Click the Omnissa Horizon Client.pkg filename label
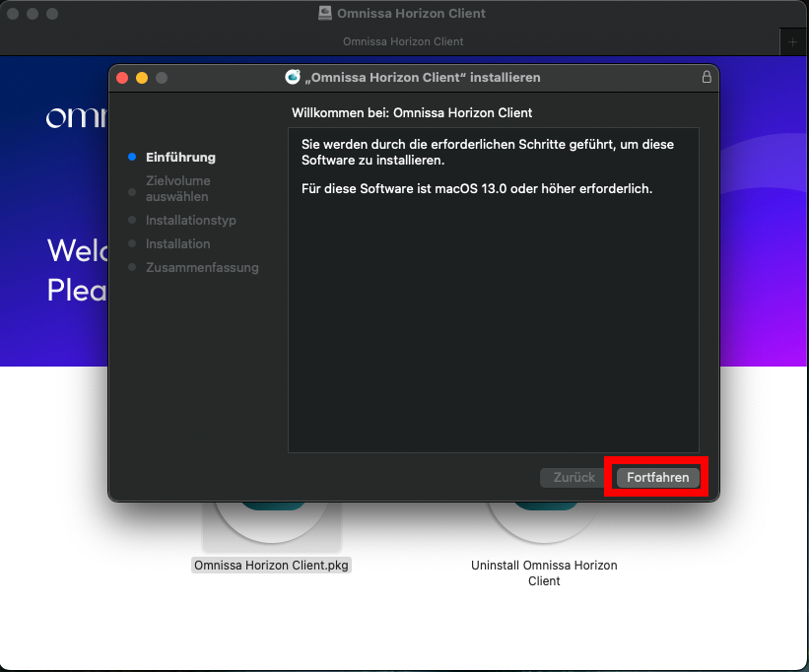Viewport: 809px width, 672px height. (271, 565)
